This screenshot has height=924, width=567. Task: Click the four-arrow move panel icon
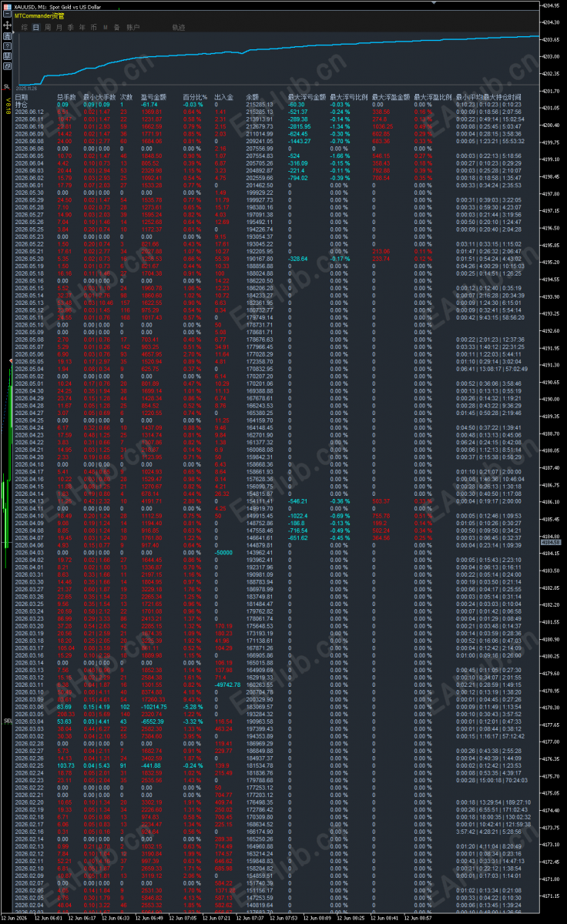point(7,25)
